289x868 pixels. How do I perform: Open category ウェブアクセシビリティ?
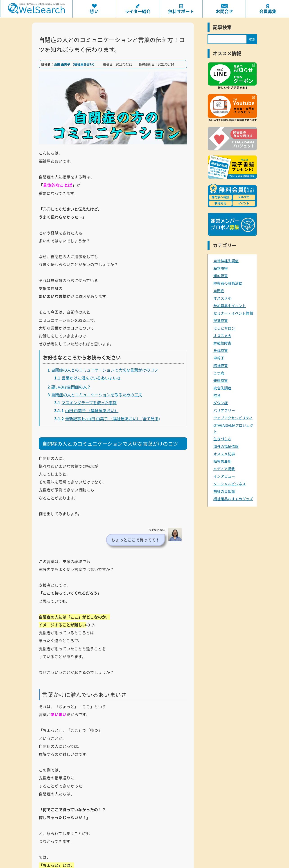coord(233,418)
